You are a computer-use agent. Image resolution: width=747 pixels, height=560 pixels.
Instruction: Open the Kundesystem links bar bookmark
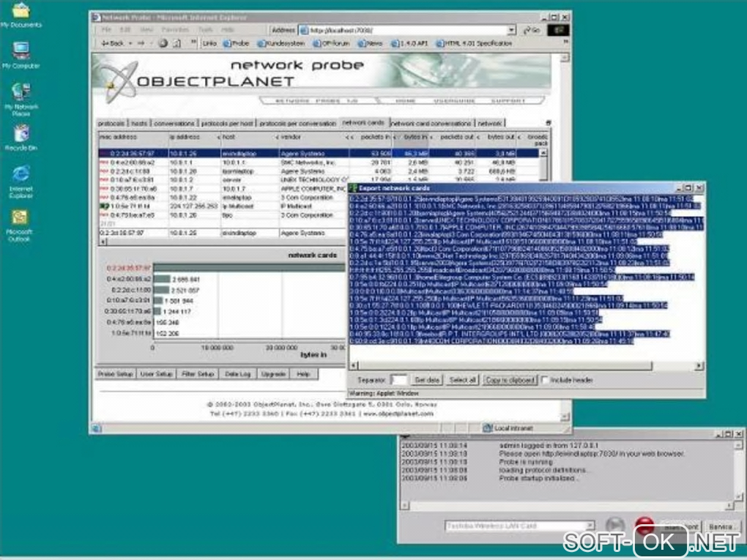pyautogui.click(x=281, y=43)
